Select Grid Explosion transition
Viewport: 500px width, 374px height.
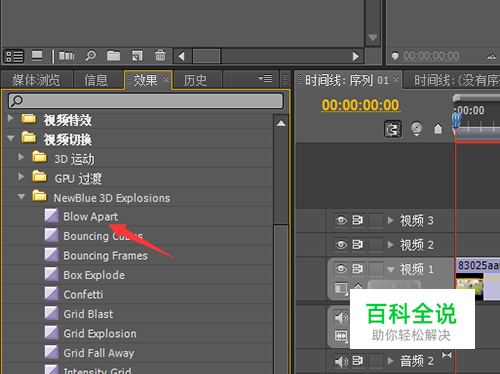tap(100, 334)
